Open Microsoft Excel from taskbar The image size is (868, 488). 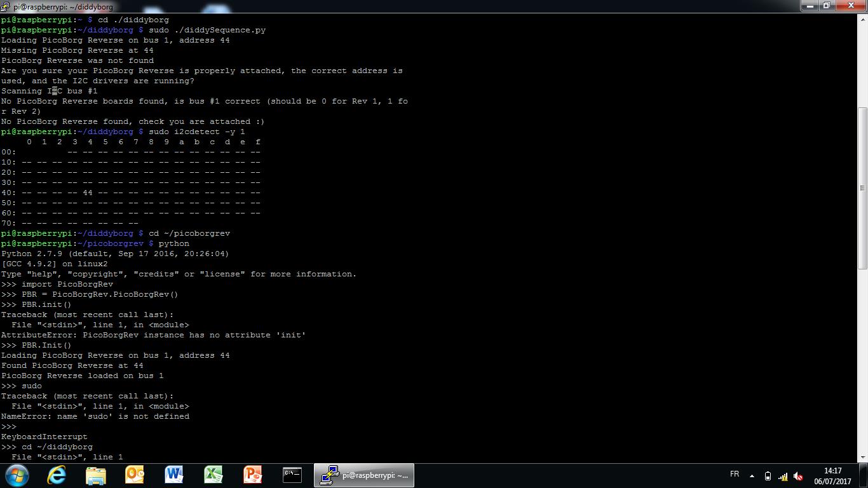click(x=213, y=475)
